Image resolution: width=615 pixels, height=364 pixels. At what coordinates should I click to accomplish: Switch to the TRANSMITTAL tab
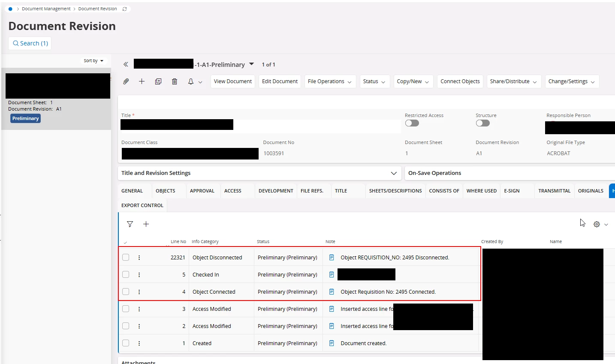(x=555, y=191)
